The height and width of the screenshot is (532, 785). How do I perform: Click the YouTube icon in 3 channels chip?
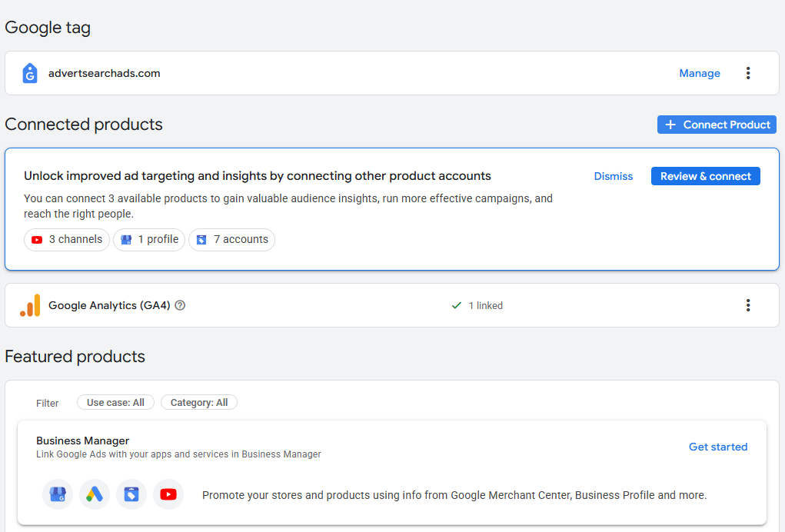tap(37, 240)
